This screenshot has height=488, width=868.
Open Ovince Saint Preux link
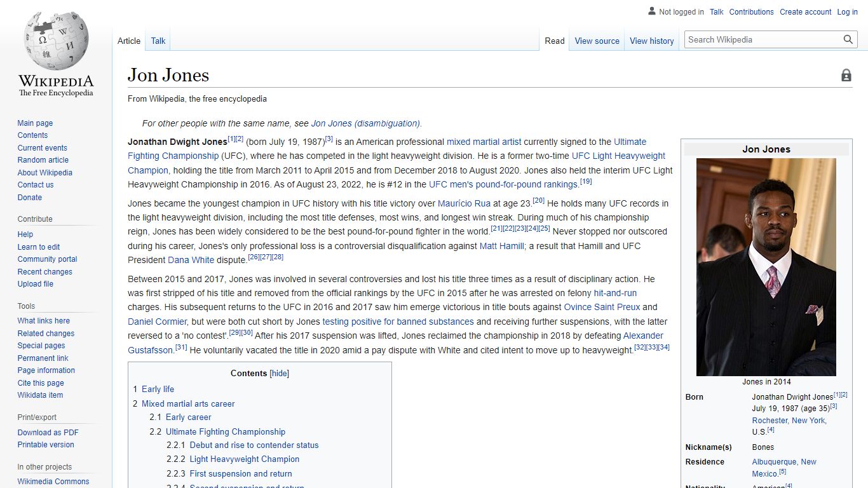click(602, 307)
